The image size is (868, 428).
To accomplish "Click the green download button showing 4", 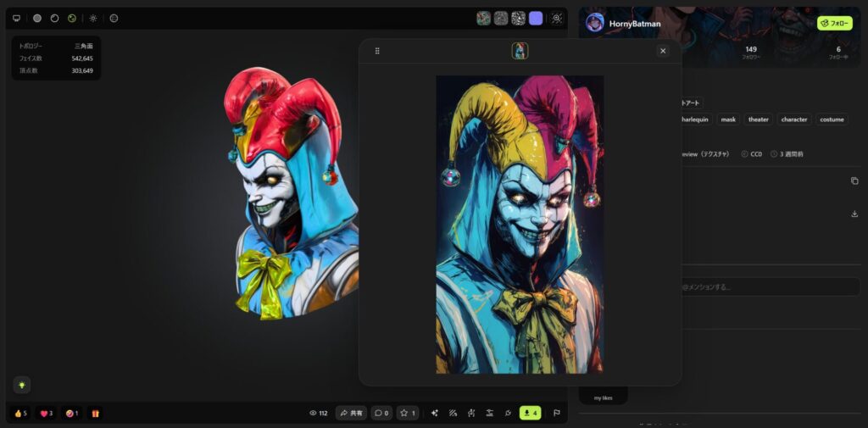I will (x=530, y=414).
